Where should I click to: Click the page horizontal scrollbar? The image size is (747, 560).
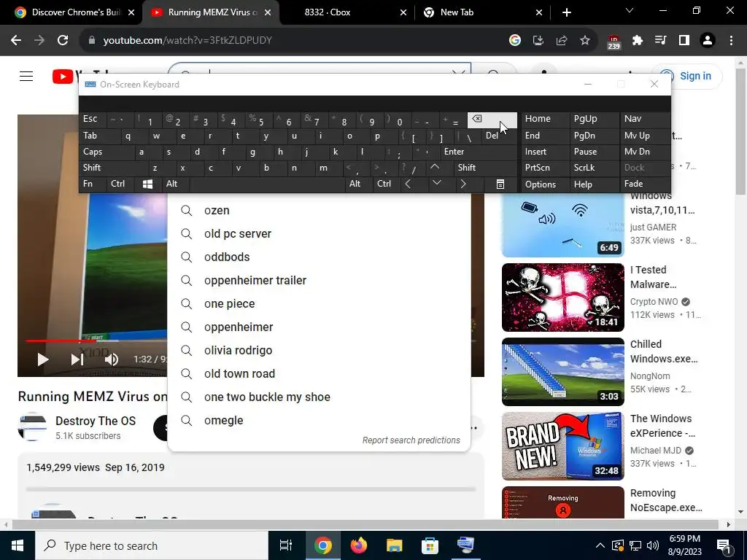pos(365,524)
